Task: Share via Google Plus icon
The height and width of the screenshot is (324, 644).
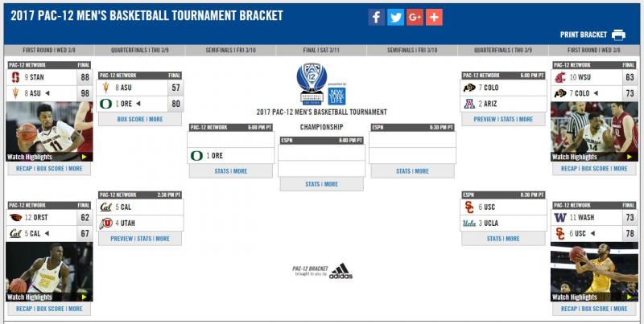Action: click(x=415, y=17)
